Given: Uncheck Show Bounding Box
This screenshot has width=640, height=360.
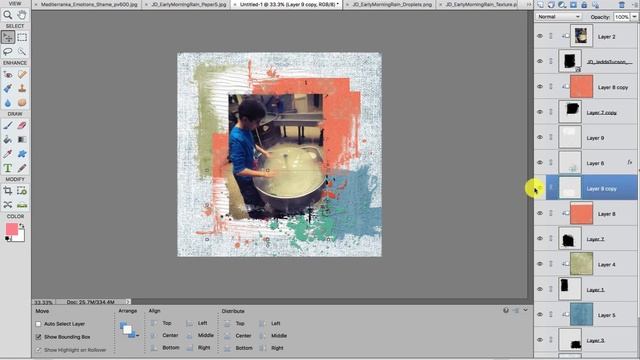Looking at the screenshot, I should (x=38, y=337).
